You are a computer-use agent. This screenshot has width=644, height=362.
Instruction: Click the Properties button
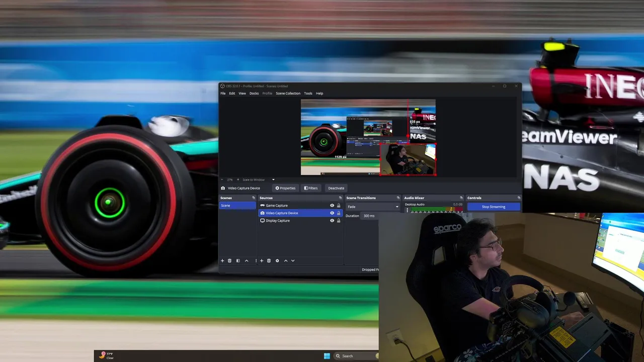tap(285, 188)
